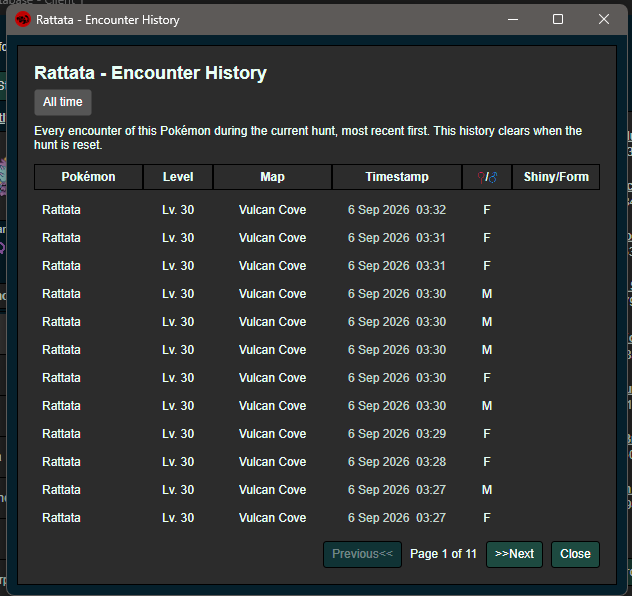Click Rattata name in the 03:28 row
This screenshot has height=596, width=632.
pos(61,462)
